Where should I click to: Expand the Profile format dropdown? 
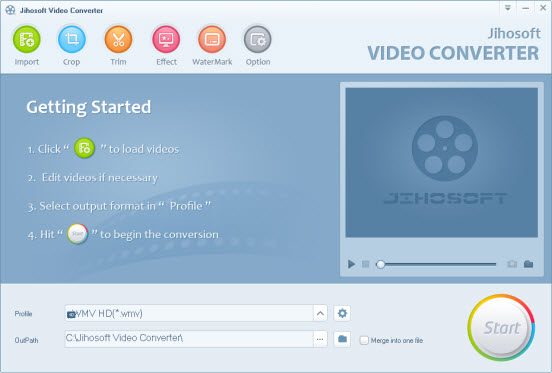(x=320, y=313)
